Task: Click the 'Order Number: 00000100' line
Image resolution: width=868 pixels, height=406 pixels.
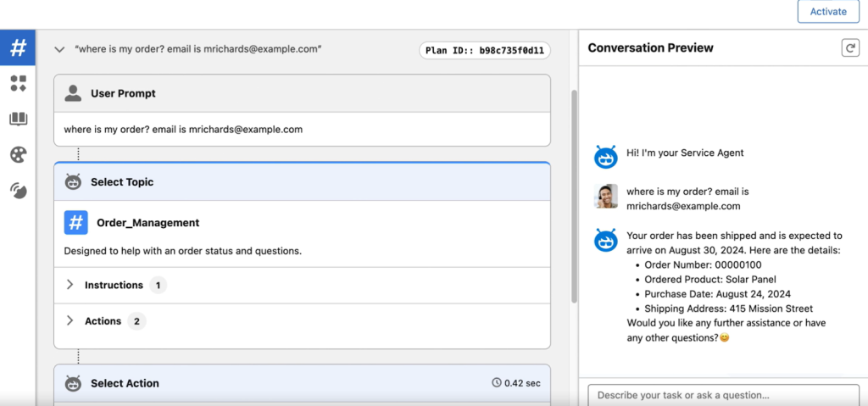Action: coord(703,264)
